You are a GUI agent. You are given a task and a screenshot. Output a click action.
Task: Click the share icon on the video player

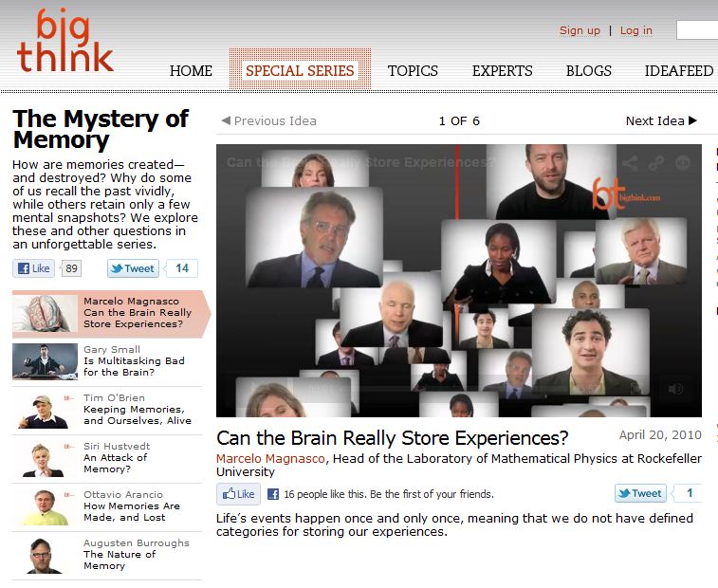point(630,163)
